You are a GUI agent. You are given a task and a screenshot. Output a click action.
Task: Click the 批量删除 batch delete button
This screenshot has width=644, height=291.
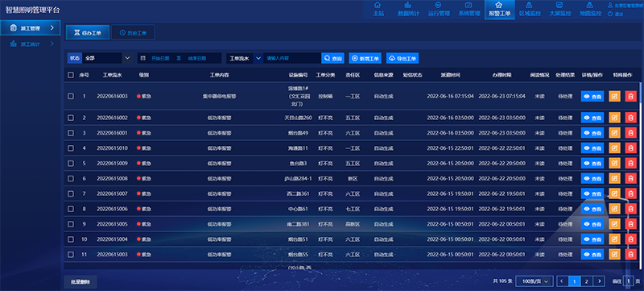(x=80, y=282)
